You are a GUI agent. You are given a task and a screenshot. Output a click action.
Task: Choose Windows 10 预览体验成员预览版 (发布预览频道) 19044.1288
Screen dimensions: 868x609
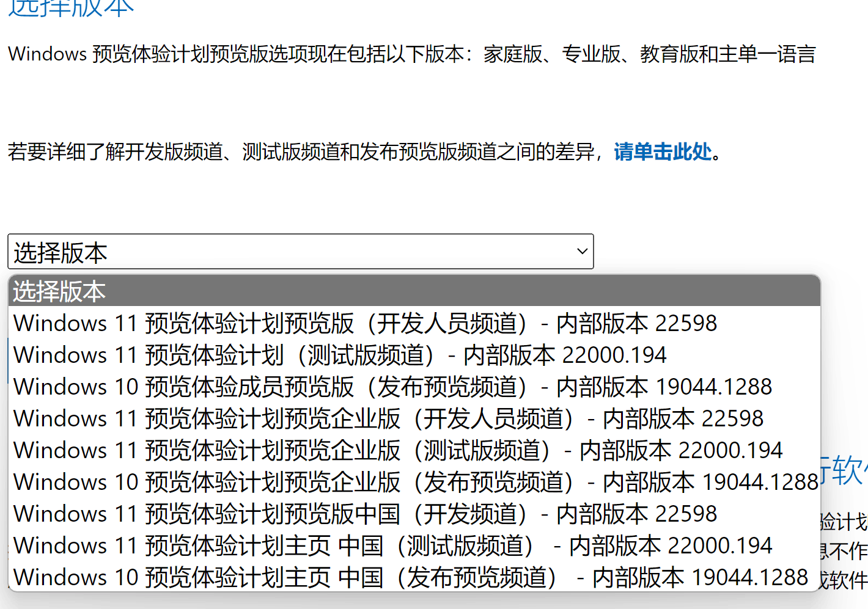(414, 387)
